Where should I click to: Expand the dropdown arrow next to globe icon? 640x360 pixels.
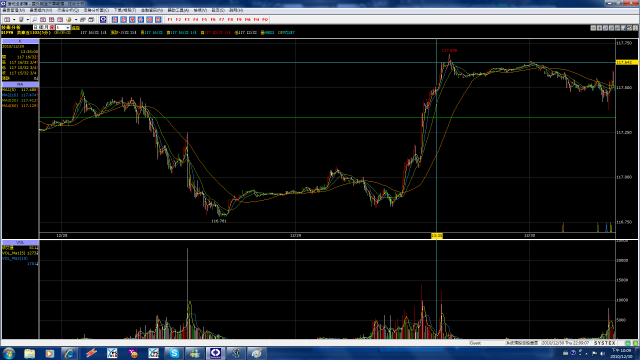click(x=76, y=19)
